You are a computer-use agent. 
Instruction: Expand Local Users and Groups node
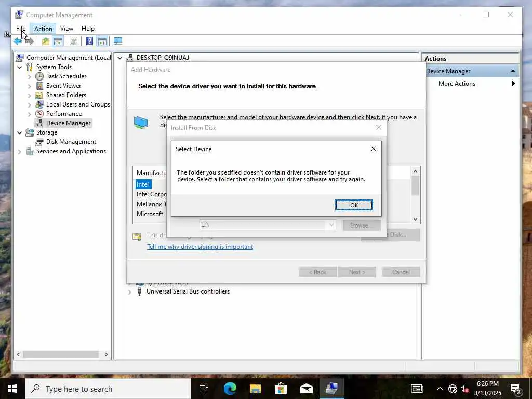click(x=30, y=104)
